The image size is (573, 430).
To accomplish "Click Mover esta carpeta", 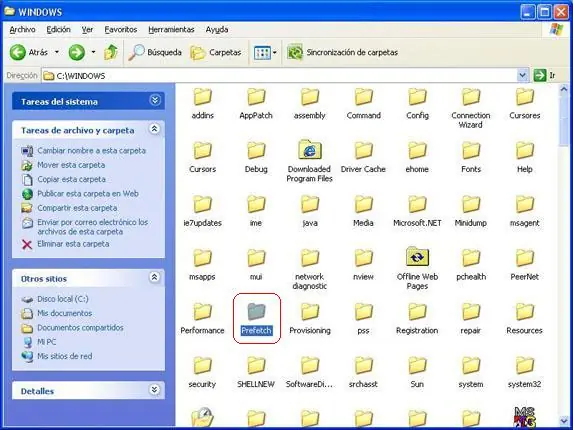I will 71,165.
